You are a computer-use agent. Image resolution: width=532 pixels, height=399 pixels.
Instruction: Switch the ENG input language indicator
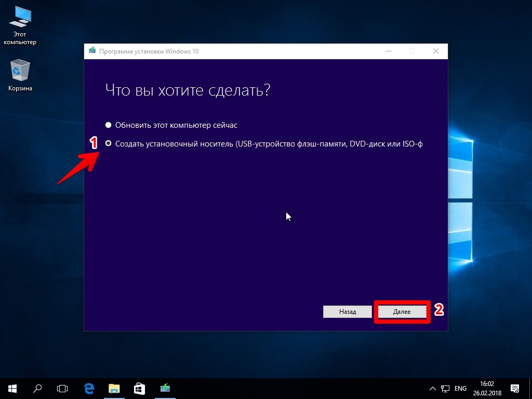tap(460, 389)
